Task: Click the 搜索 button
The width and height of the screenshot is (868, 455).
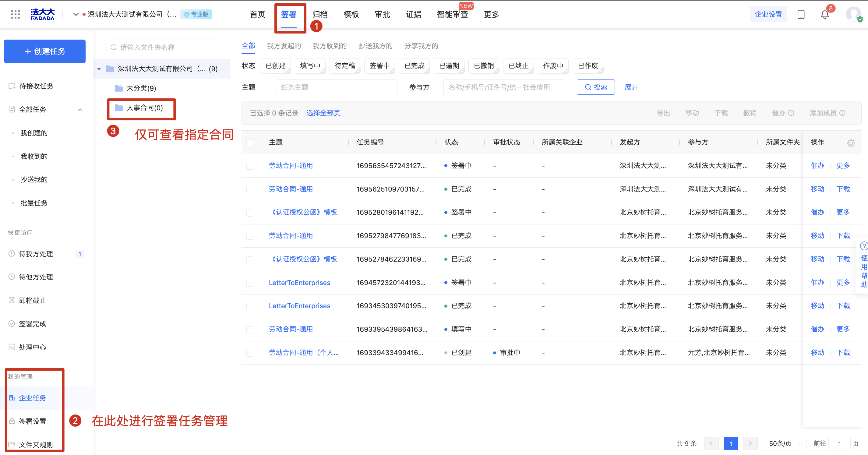Action: pyautogui.click(x=595, y=87)
